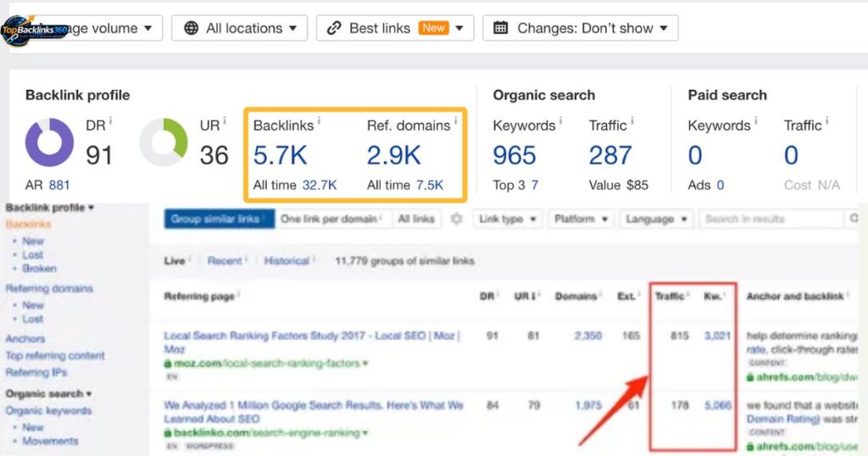Open Backlinks in the sidebar
The width and height of the screenshot is (868, 456).
point(28,224)
